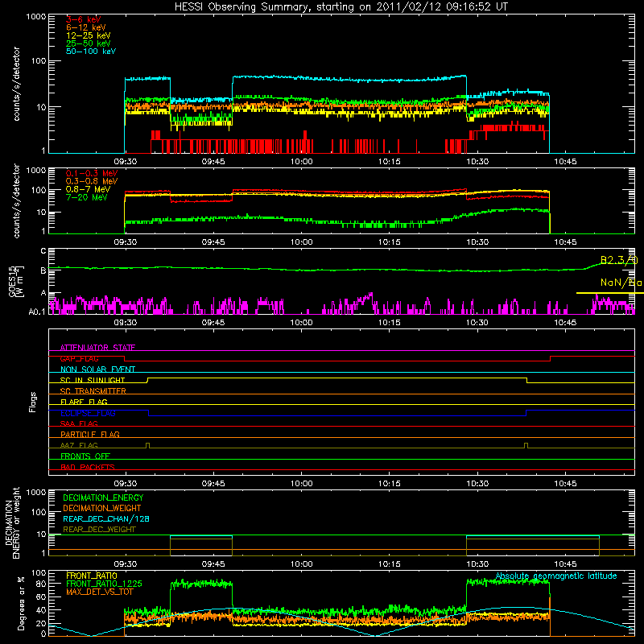Select the green 7-20 MeV legend label
This screenshot has width=644, height=644.
[86, 197]
